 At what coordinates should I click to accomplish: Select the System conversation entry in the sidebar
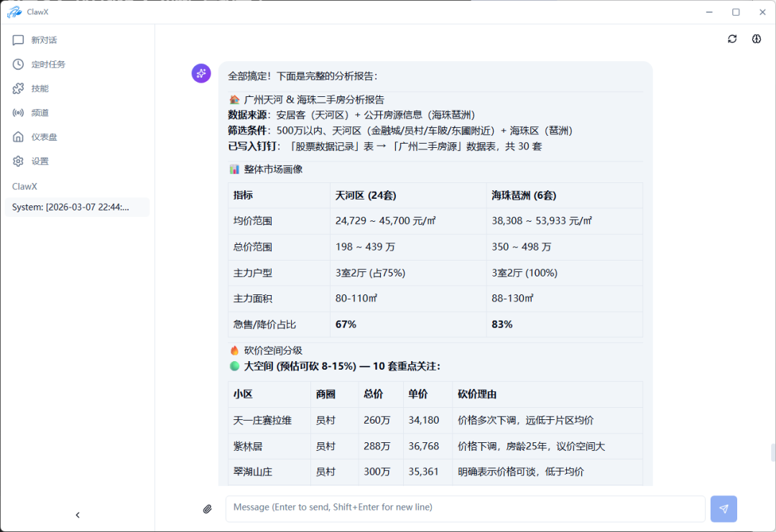point(76,207)
